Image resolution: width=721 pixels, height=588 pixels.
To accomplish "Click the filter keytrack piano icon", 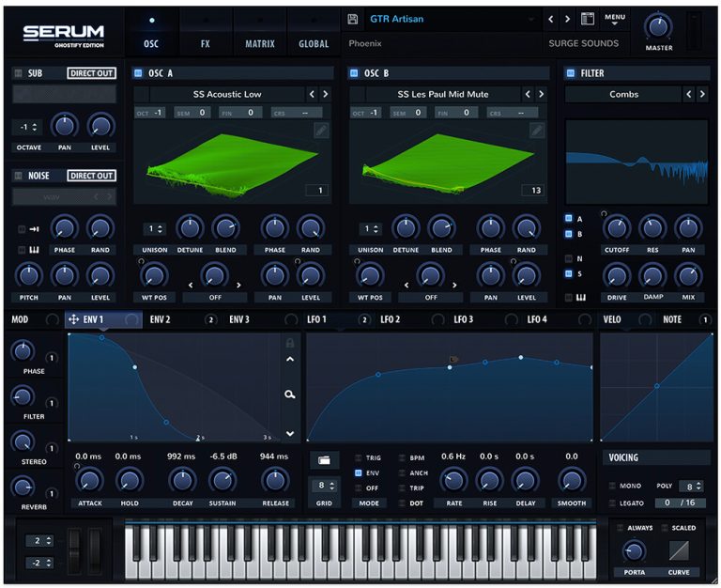I will pos(581,297).
